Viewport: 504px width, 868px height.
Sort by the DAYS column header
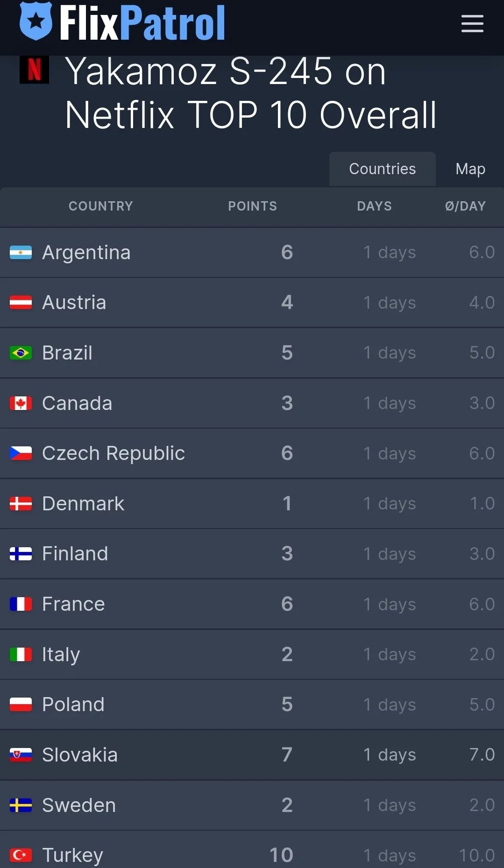pos(375,206)
